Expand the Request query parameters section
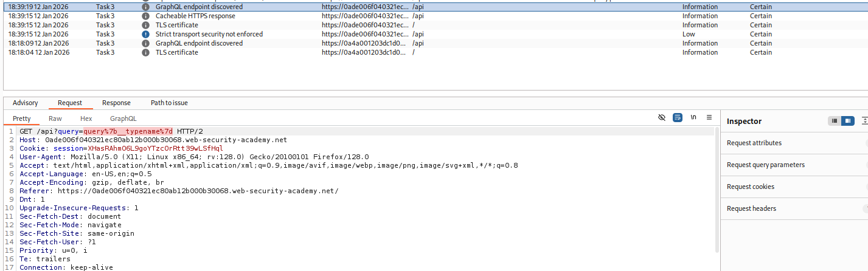868x271 pixels. [765, 165]
